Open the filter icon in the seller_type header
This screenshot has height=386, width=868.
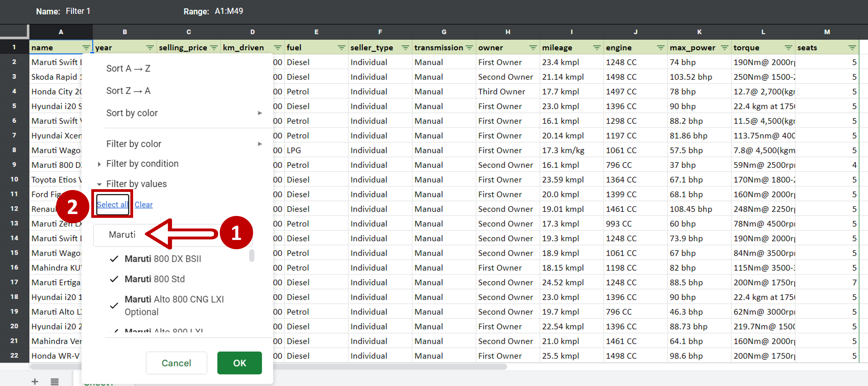[405, 48]
